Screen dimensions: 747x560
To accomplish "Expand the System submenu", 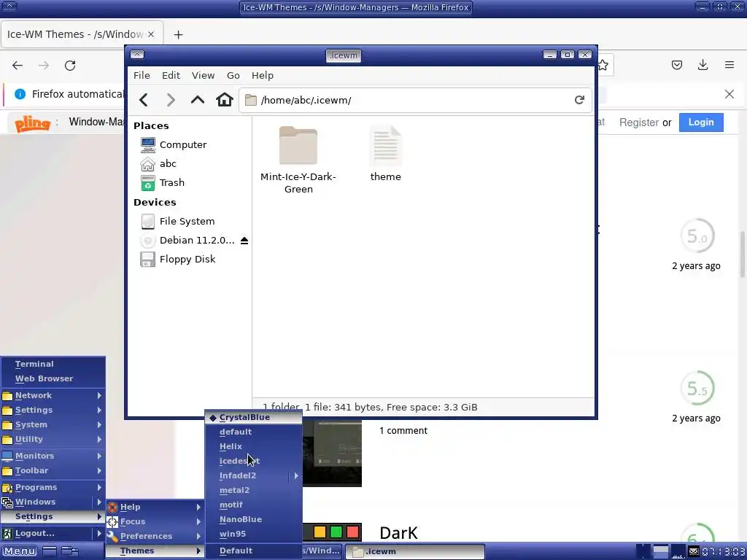I will 53,425.
